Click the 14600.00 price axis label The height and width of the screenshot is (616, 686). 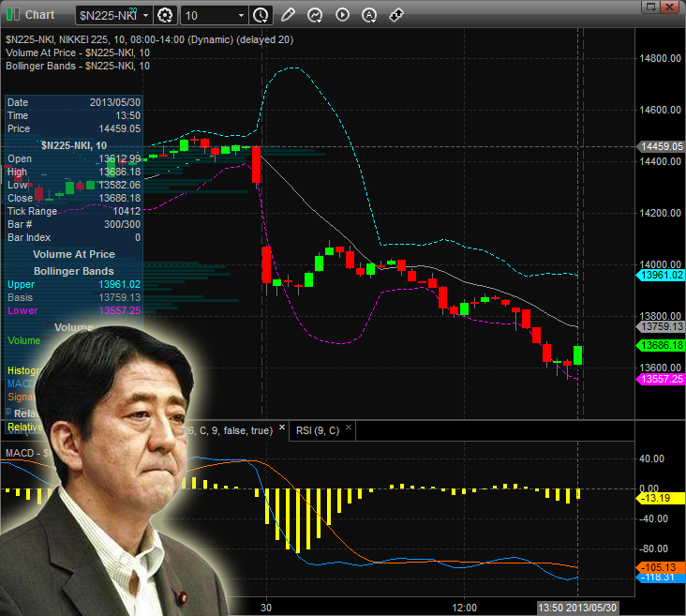click(x=660, y=110)
